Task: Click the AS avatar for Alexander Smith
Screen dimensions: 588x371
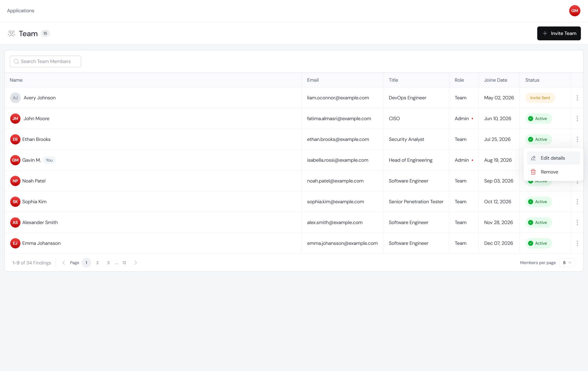Action: coord(15,223)
